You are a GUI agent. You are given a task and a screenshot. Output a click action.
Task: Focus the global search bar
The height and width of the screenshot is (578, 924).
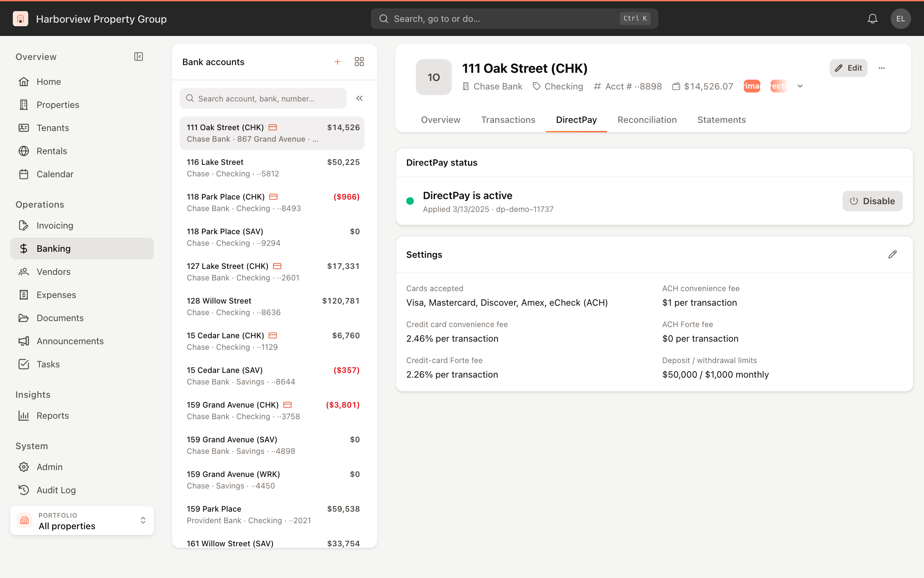click(x=514, y=19)
